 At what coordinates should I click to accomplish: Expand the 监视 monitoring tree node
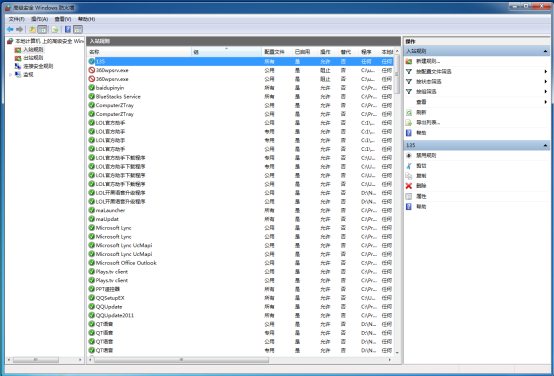click(10, 75)
